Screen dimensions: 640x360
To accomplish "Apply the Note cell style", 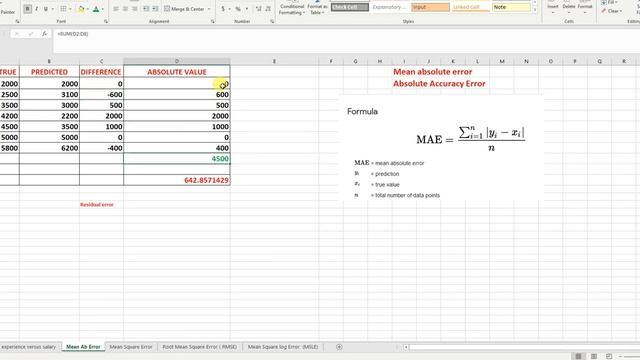I will click(511, 7).
